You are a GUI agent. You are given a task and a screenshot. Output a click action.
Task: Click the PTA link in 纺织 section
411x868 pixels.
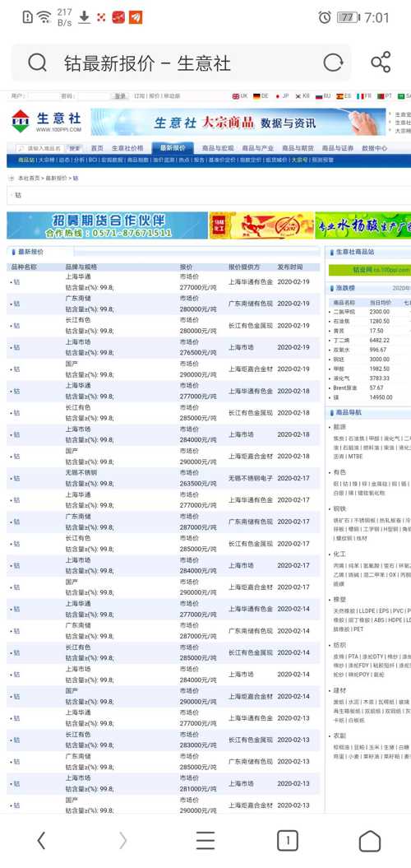353,657
